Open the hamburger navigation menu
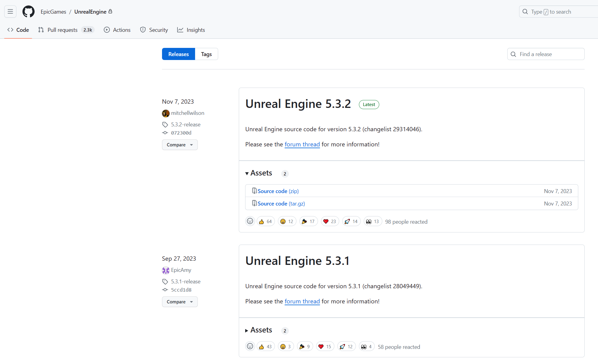598x364 pixels. [10, 12]
